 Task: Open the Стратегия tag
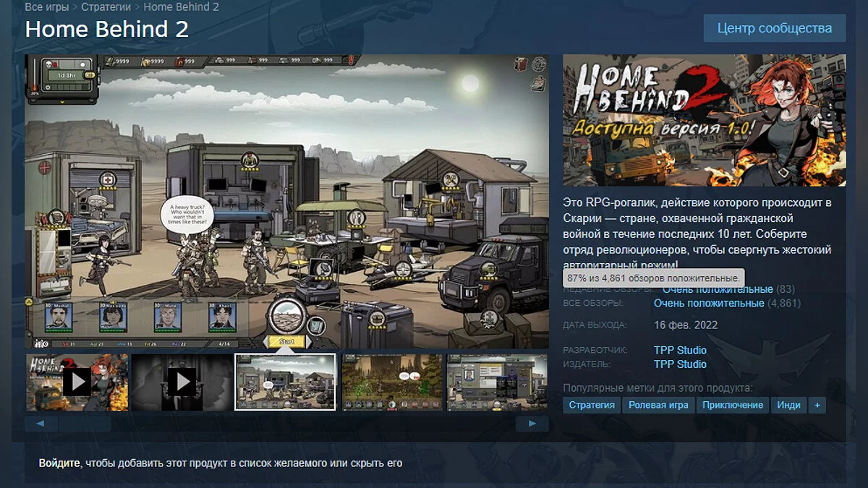coord(592,405)
